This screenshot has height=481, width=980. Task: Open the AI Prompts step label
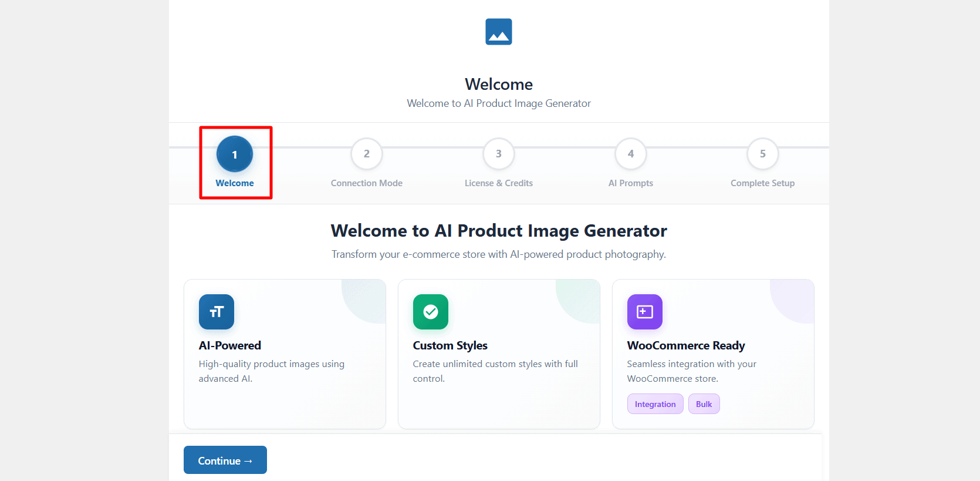[631, 183]
